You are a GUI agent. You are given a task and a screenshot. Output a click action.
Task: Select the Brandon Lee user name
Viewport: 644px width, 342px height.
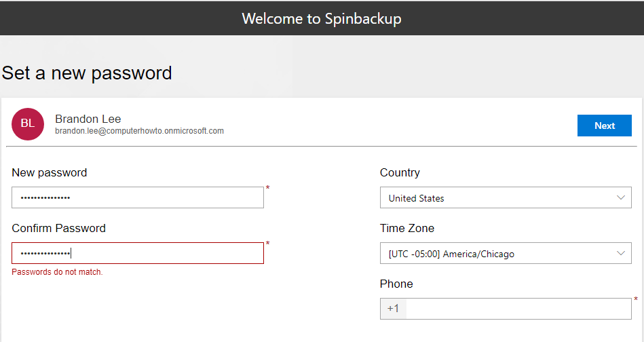click(x=88, y=119)
